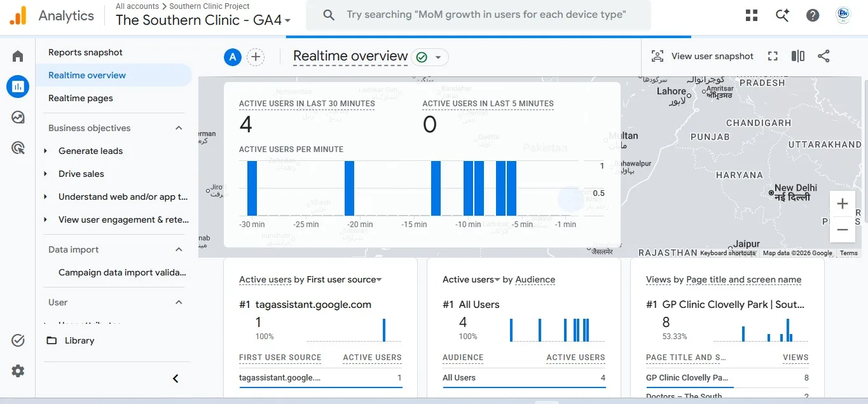
Task: Collapse the User section
Action: coord(179,302)
